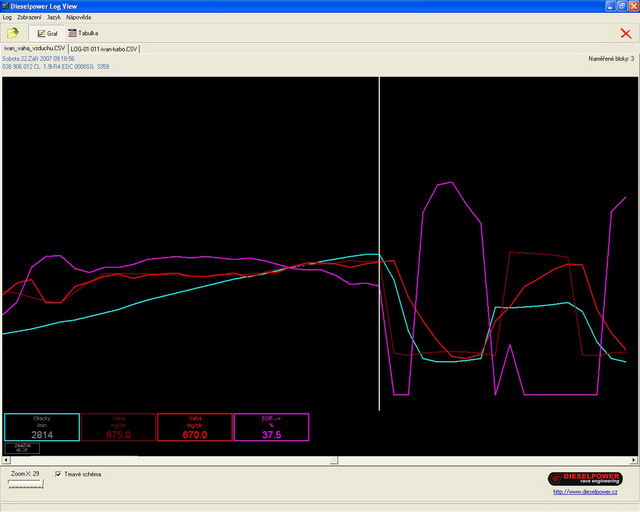
Task: Click the Dieselpower race engineering logo
Action: (584, 479)
